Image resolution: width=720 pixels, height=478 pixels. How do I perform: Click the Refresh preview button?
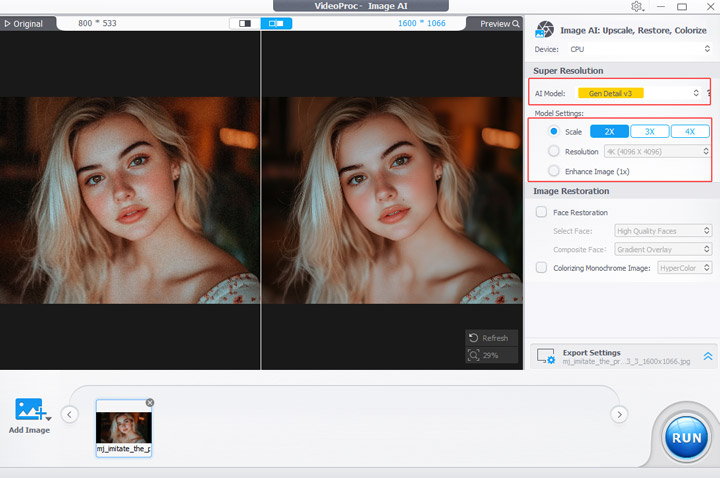[491, 338]
